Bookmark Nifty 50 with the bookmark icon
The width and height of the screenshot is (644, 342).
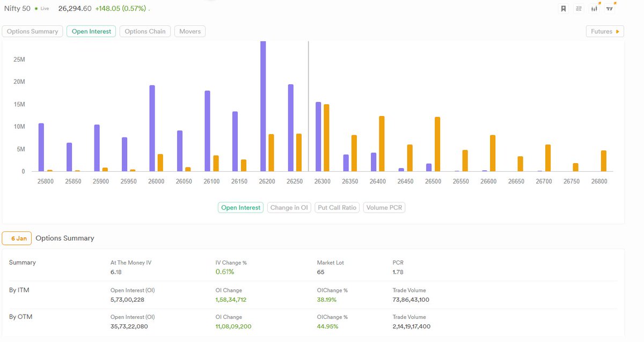[563, 9]
